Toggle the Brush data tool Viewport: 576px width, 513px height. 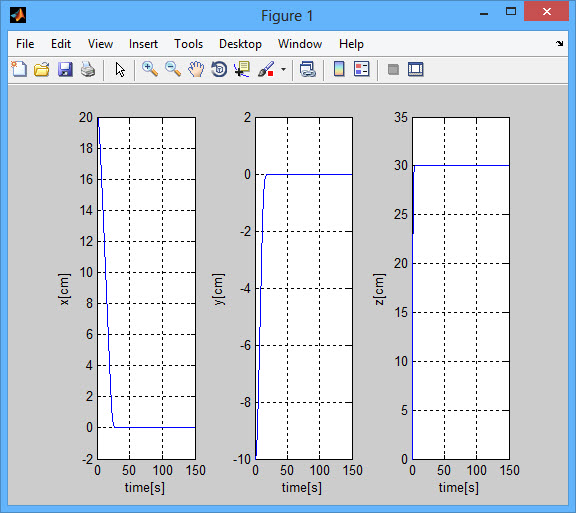pos(266,69)
